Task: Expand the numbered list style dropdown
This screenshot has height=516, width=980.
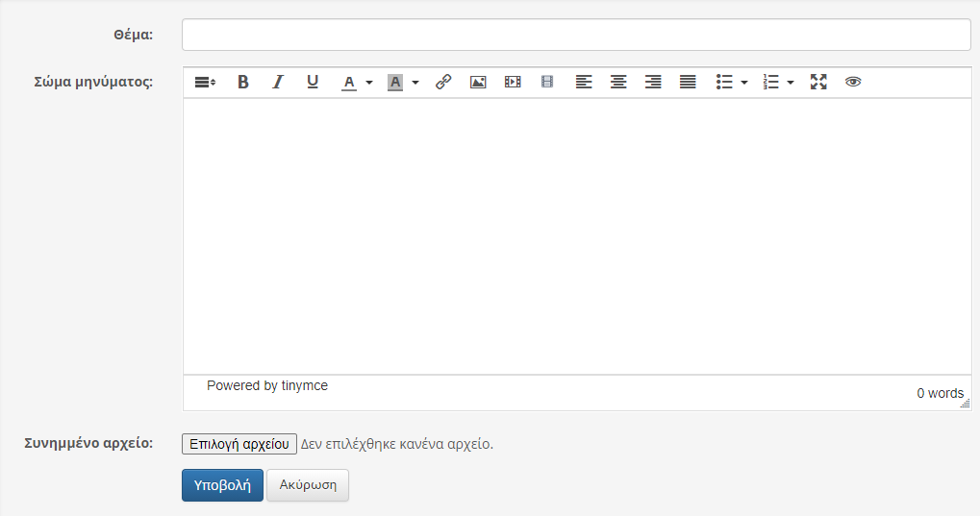Action: pyautogui.click(x=791, y=83)
